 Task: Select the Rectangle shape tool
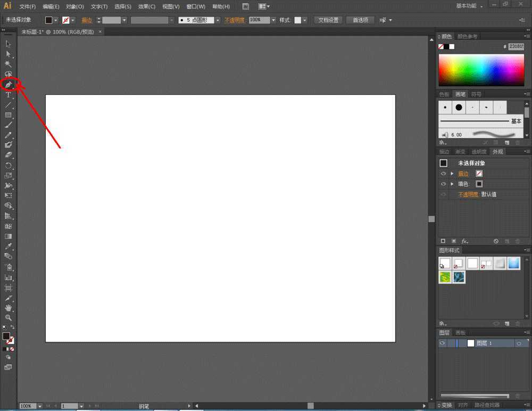click(x=9, y=115)
